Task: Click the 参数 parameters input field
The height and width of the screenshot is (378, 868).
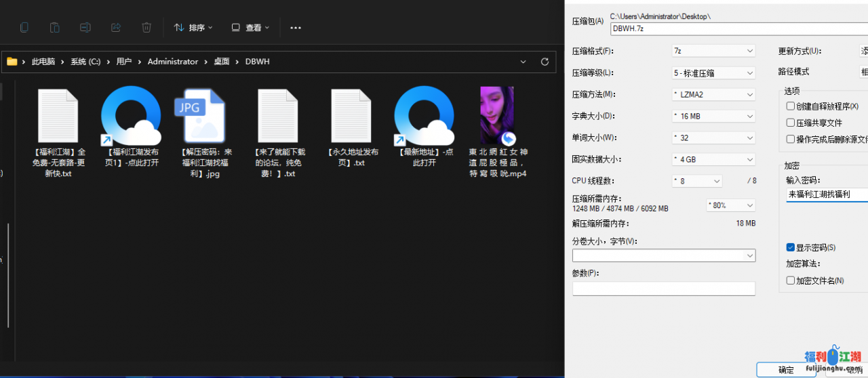Action: pyautogui.click(x=663, y=289)
